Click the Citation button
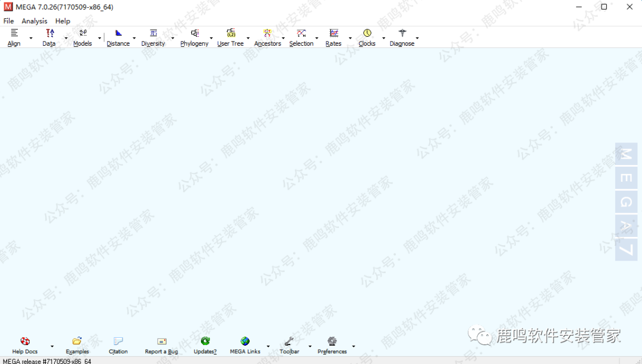The width and height of the screenshot is (642, 364). [x=118, y=345]
